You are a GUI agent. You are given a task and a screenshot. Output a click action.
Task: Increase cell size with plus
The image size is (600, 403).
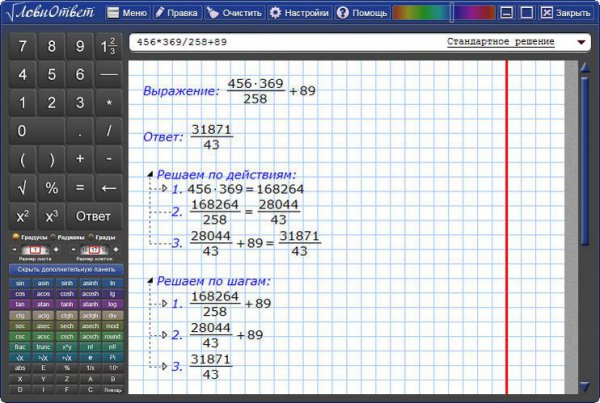click(x=116, y=250)
